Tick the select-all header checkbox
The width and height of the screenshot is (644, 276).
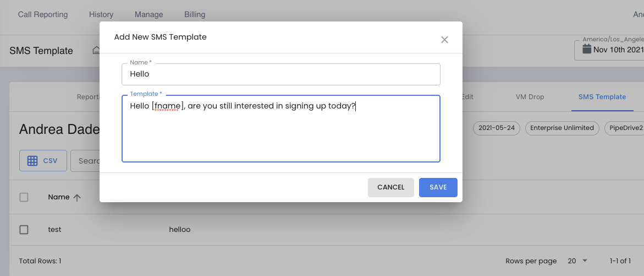click(24, 197)
